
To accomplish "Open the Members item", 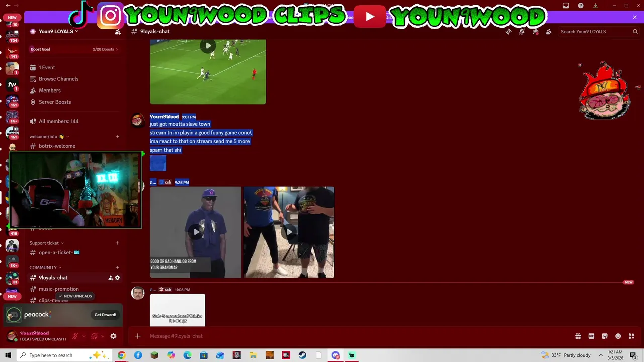I will (x=74, y=90).
